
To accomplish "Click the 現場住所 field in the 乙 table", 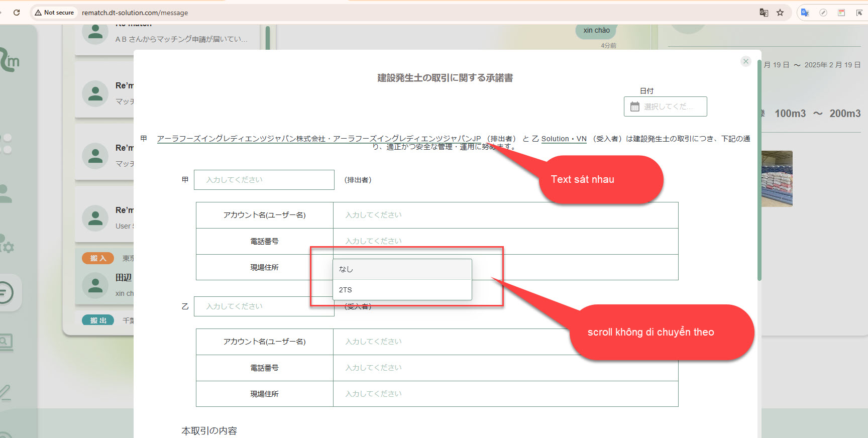I will point(505,394).
